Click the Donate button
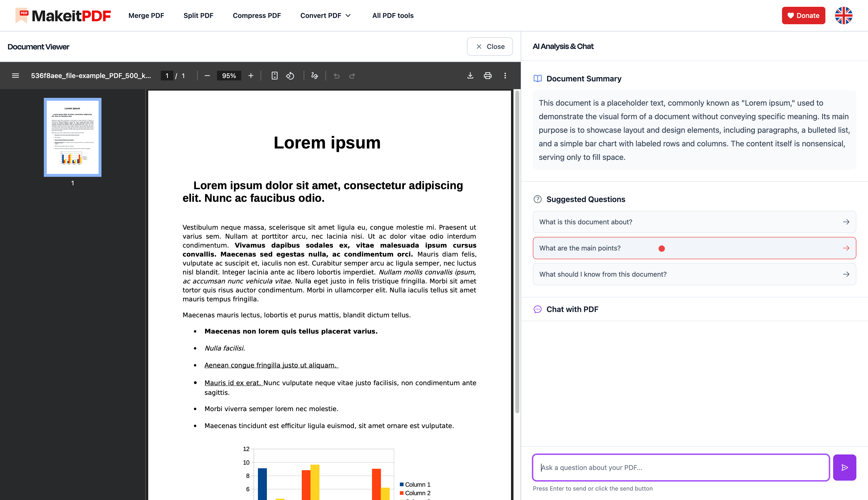The height and width of the screenshot is (500, 868). click(x=804, y=16)
